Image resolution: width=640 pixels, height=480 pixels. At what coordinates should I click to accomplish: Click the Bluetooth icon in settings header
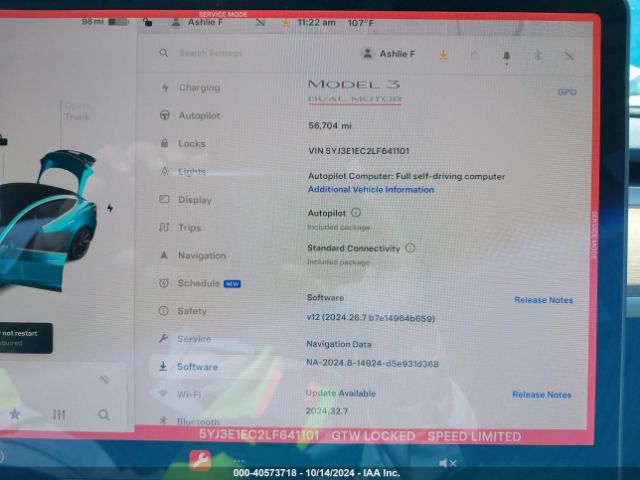[x=538, y=55]
